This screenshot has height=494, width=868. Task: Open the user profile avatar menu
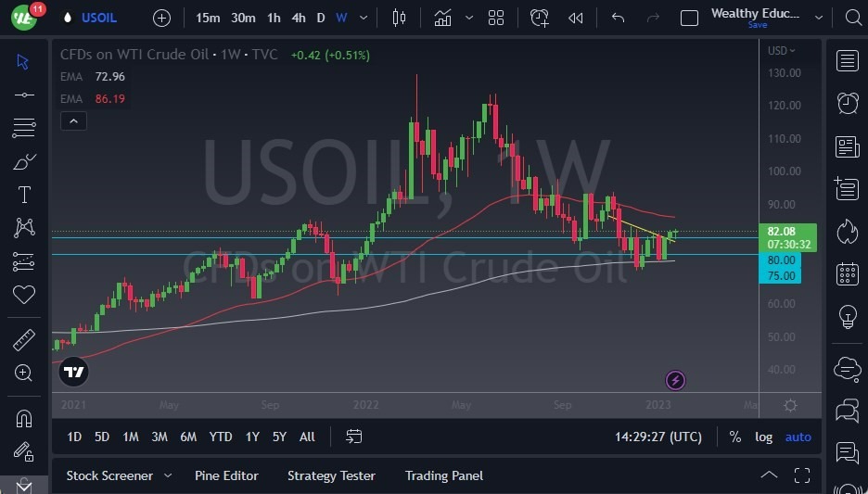pos(24,18)
